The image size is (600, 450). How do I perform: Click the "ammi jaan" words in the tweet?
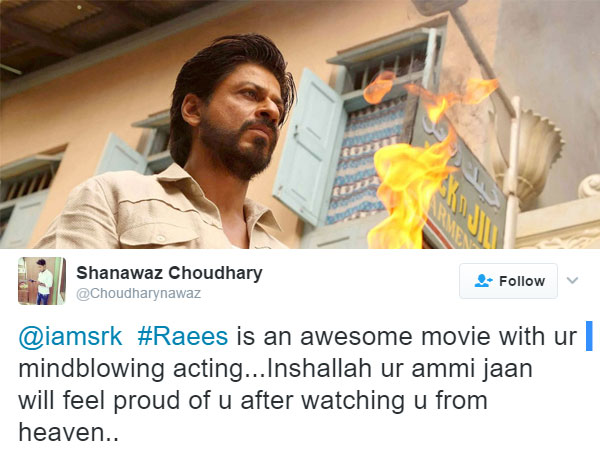tap(470, 369)
